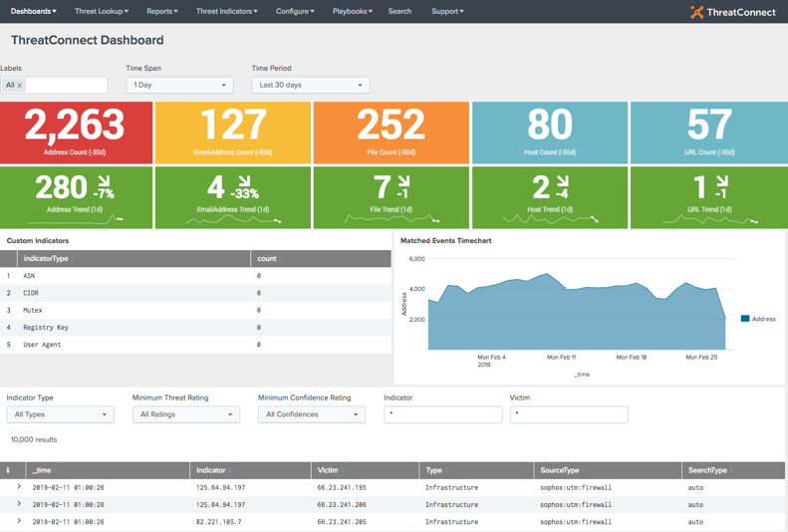Sort by IndicatorType column header
788x532 pixels.
pos(133,258)
